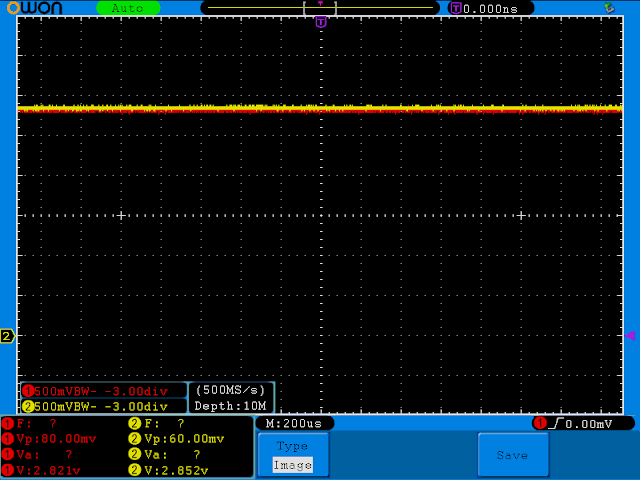The width and height of the screenshot is (640, 480).
Task: Click the trigger level 0.00mV readout
Action: coord(589,424)
